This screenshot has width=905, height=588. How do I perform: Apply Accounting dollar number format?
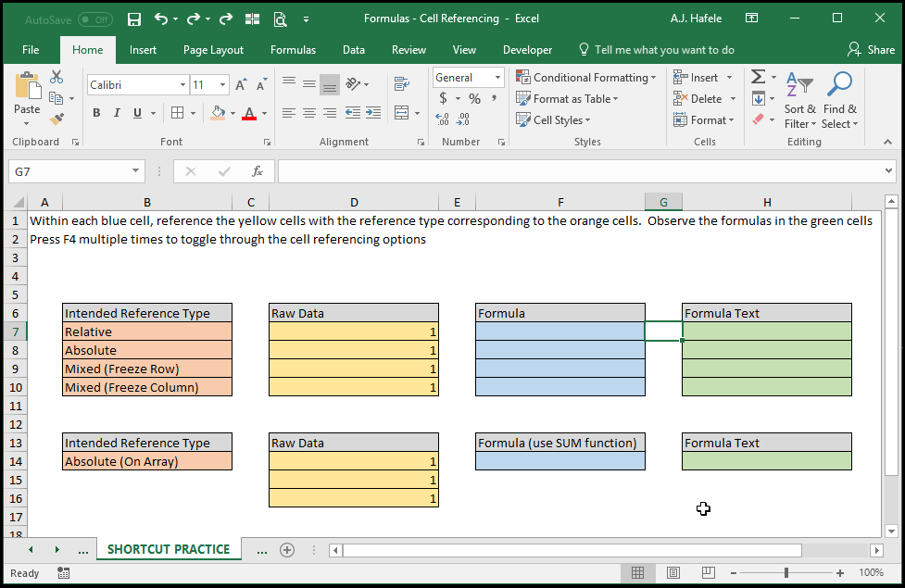[x=443, y=99]
